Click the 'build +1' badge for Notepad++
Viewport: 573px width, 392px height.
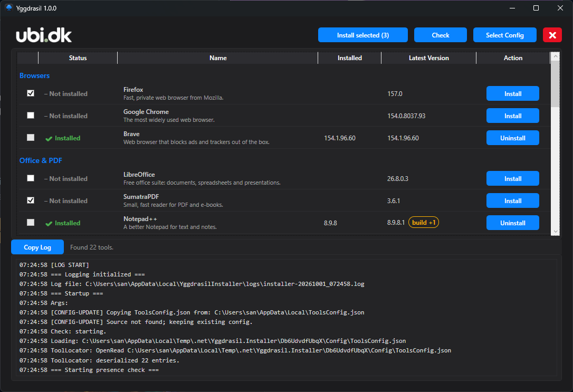click(x=424, y=223)
